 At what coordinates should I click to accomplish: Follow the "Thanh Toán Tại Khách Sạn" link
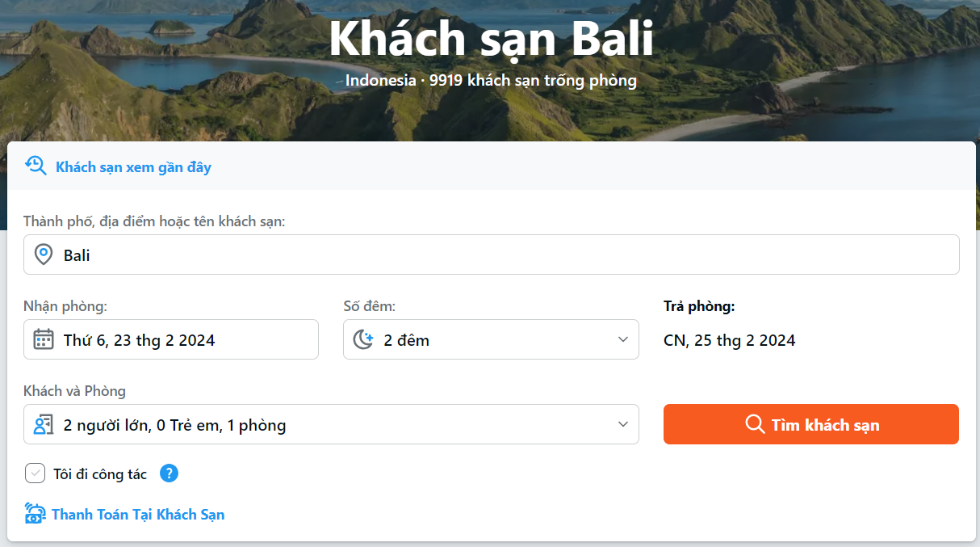coord(138,515)
